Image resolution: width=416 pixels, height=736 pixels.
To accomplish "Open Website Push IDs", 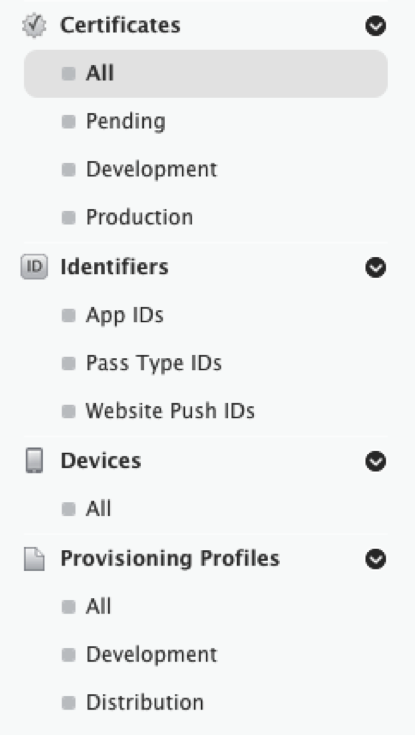I will tap(170, 411).
